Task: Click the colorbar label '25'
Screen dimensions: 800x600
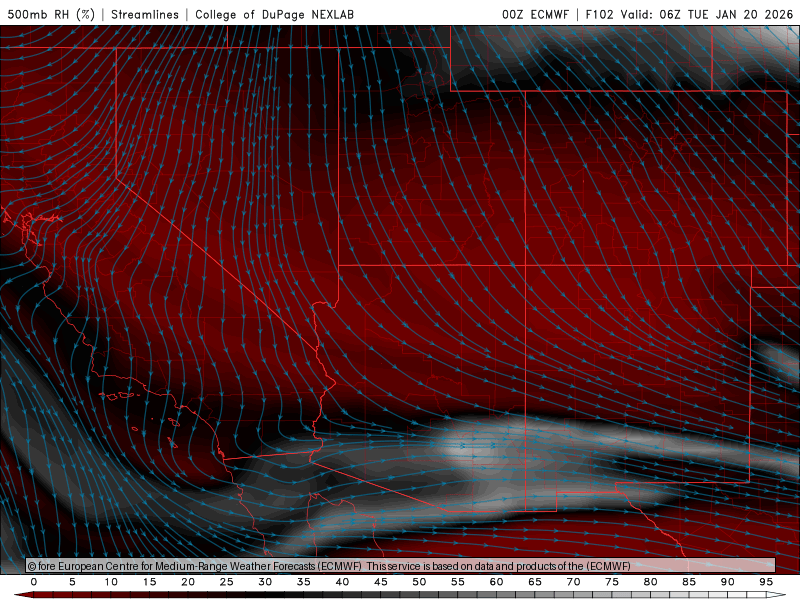Action: click(x=227, y=582)
